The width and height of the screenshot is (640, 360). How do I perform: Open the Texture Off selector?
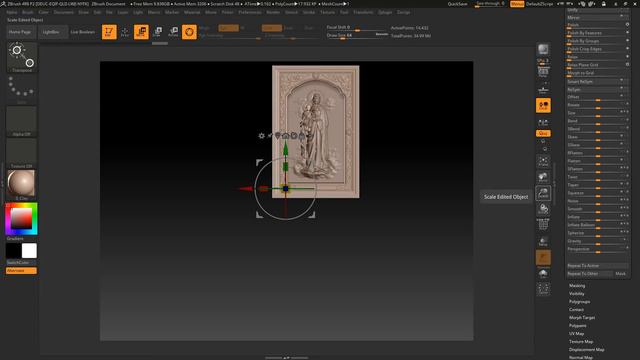point(21,153)
